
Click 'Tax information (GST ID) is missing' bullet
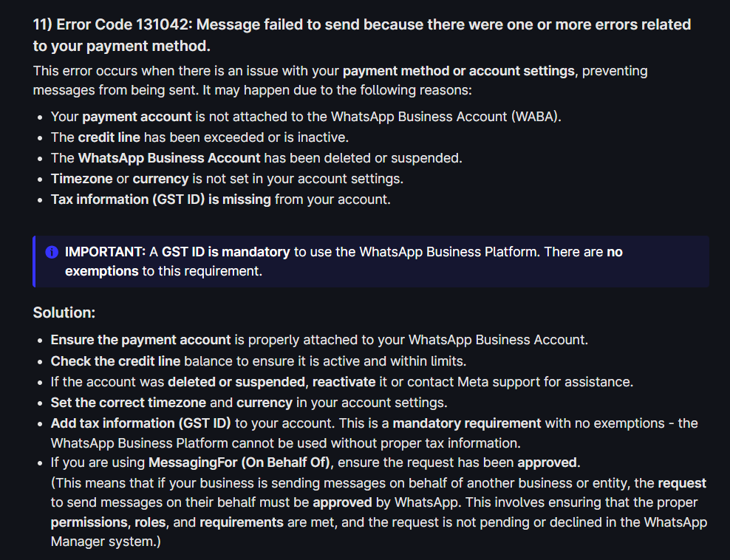(x=220, y=199)
